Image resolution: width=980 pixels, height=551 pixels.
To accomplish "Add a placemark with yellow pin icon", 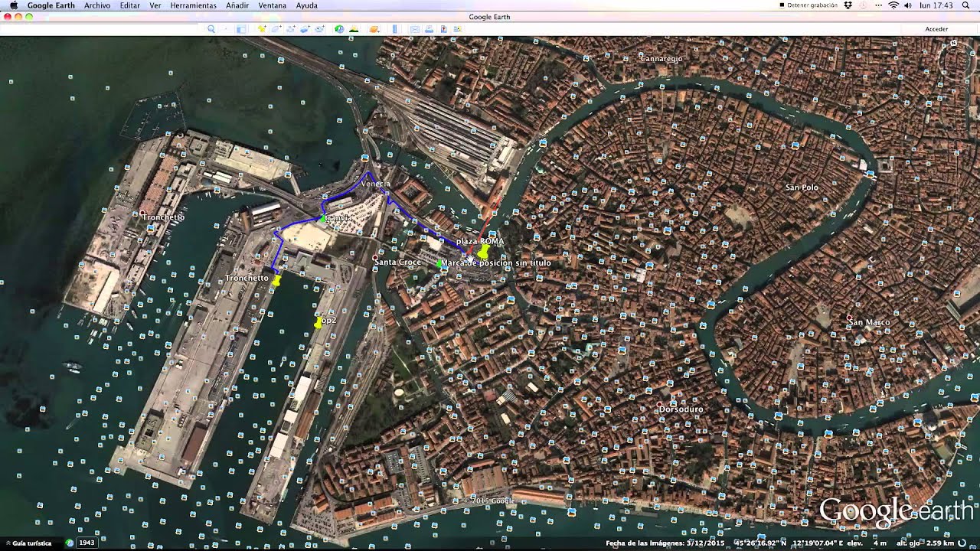I will 262,29.
